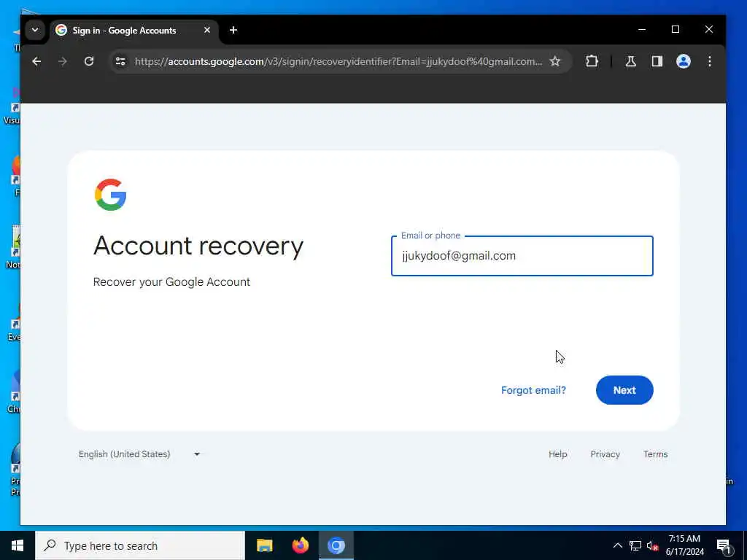Click the taskbar search box
Image resolution: width=747 pixels, height=560 pixels.
140,545
